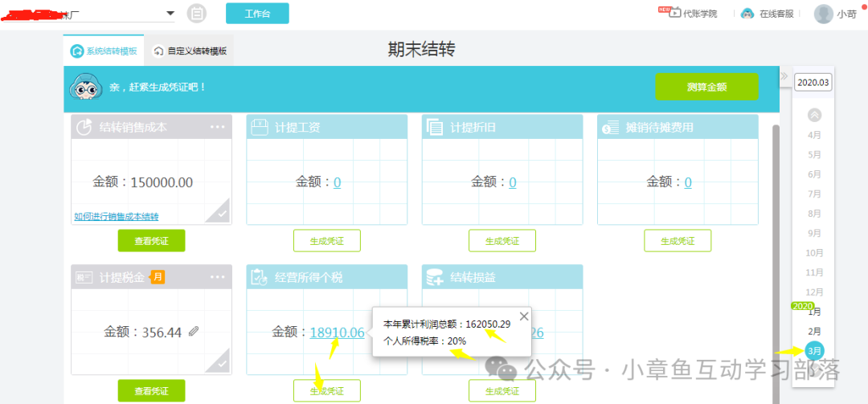
Task: Click 生成凭证 under 计提折旧
Action: tap(502, 241)
